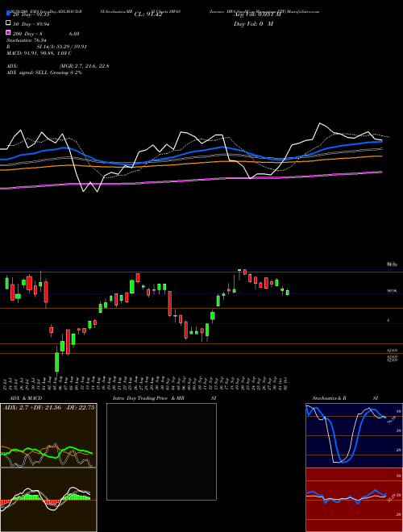Click the 76.34 label in the Stochastics chart
The width and height of the screenshot is (403, 532).
click(x=391, y=420)
